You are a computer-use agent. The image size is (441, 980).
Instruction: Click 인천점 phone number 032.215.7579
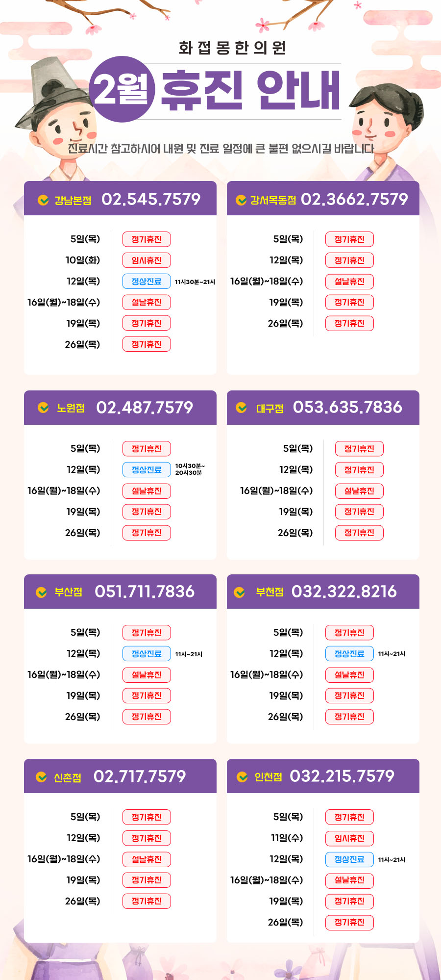(x=342, y=776)
